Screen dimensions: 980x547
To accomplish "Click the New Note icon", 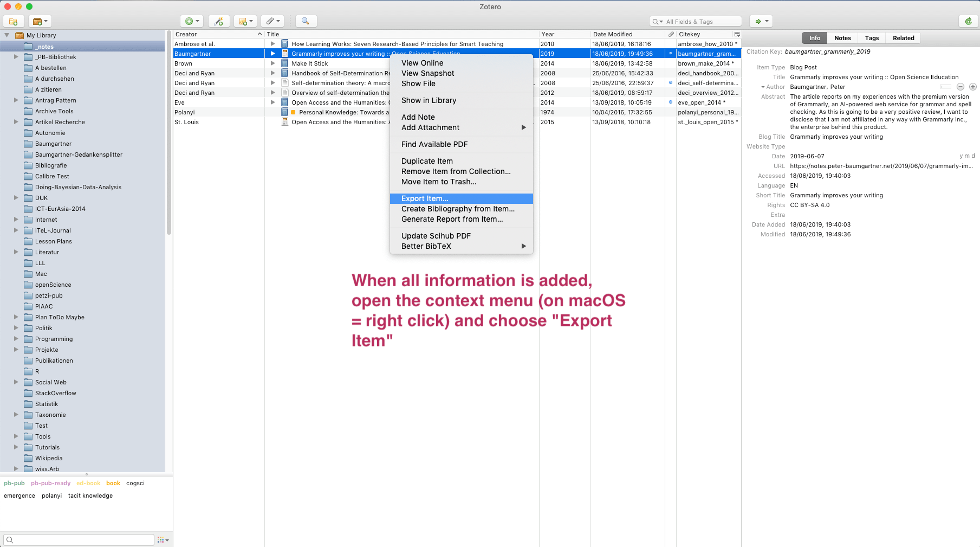I will click(243, 21).
